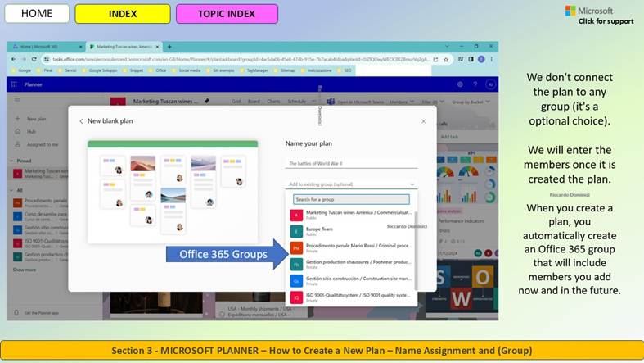Screen dimensions: 644x363
Task: Open the yellow INDEX button
Action: coord(123,14)
